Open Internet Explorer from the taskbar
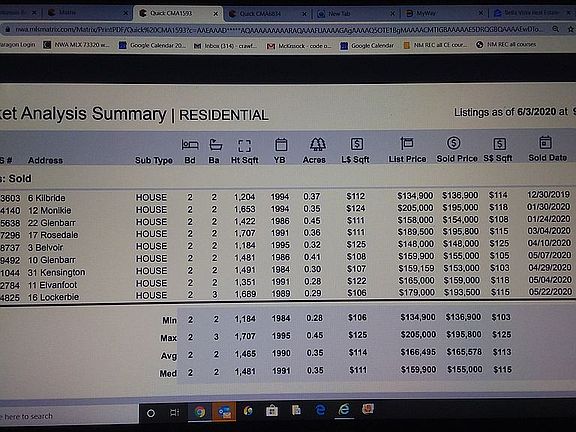This screenshot has height=432, width=576. (344, 409)
